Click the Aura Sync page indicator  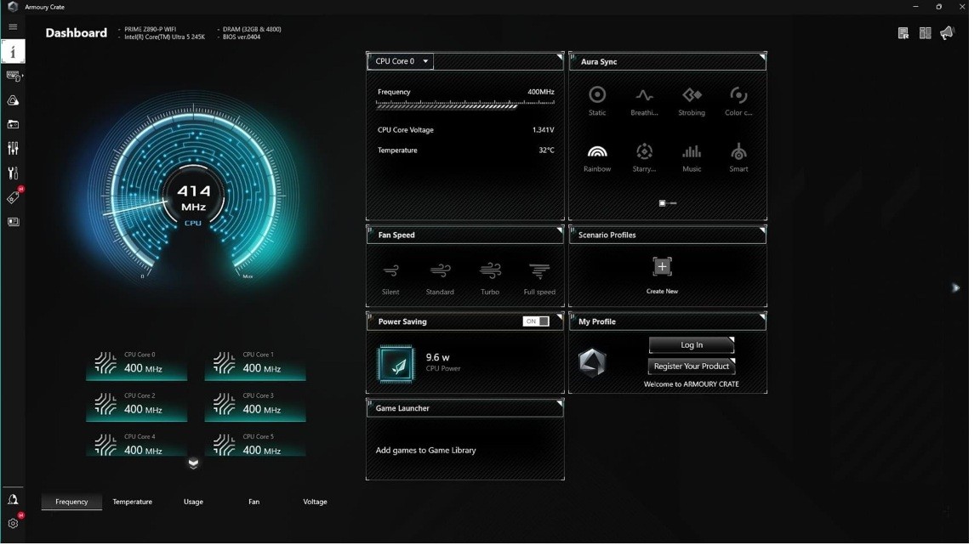click(668, 203)
